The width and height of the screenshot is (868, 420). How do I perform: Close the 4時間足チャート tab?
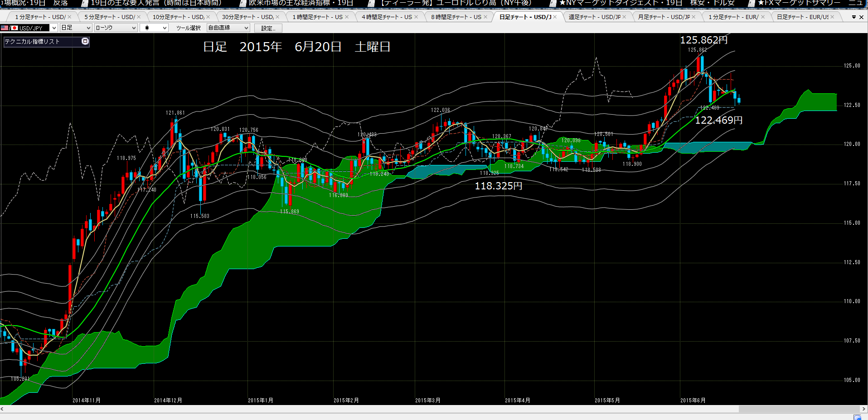pyautogui.click(x=416, y=17)
